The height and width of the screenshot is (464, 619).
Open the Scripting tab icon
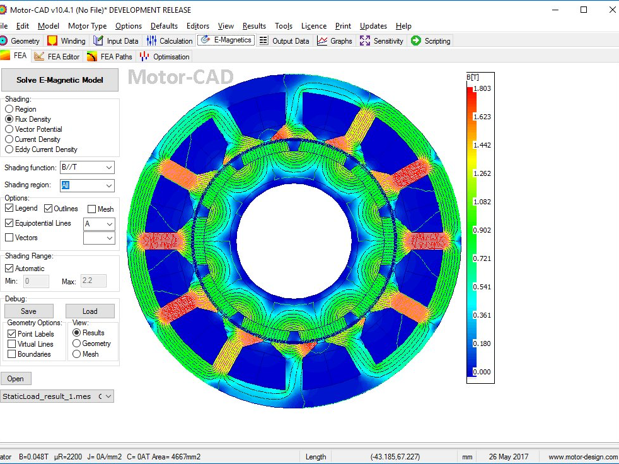[x=416, y=41]
